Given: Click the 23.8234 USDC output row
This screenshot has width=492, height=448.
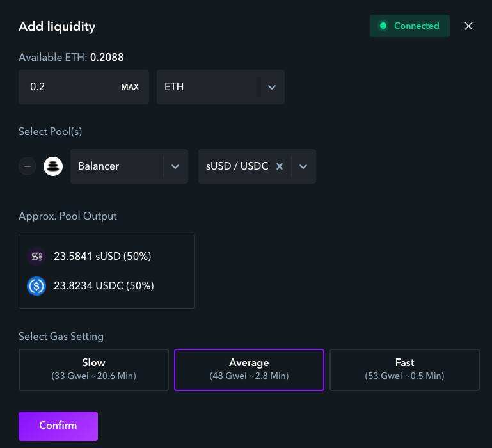Looking at the screenshot, I should pyautogui.click(x=90, y=286).
